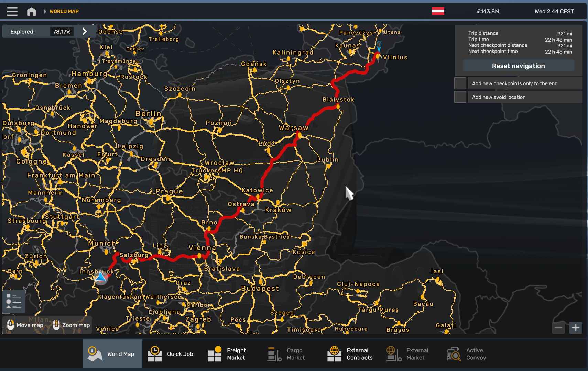This screenshot has height=371, width=588.
Task: Zoom out the map with minus button
Action: click(558, 328)
